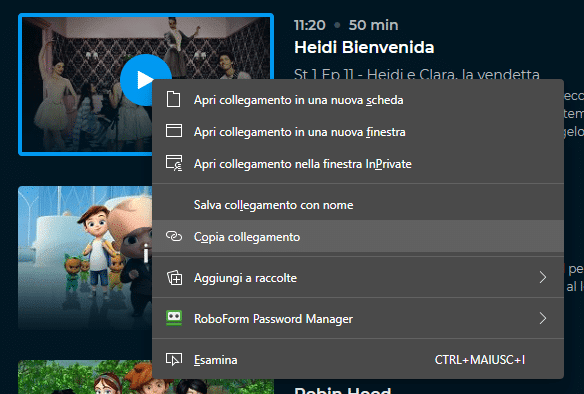Open the Baby Boss cartoon thumbnail

click(85, 258)
